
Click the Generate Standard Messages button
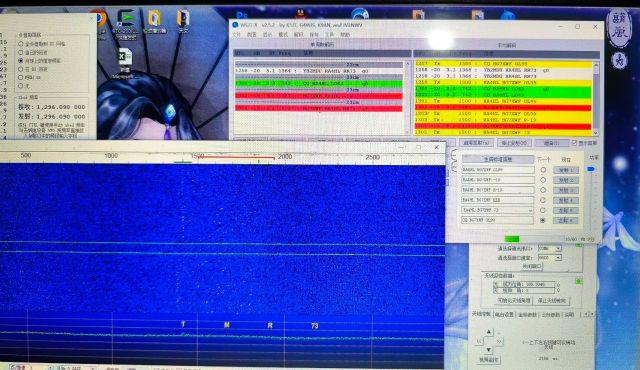(x=498, y=159)
